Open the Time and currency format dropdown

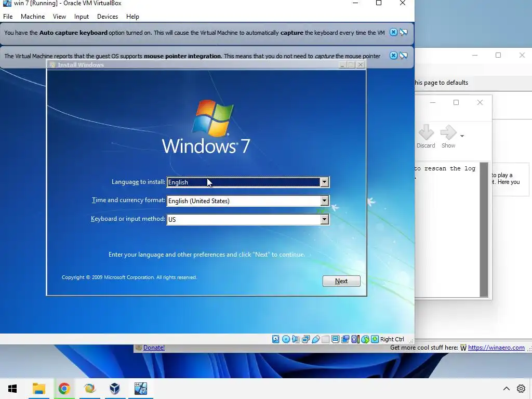point(324,201)
